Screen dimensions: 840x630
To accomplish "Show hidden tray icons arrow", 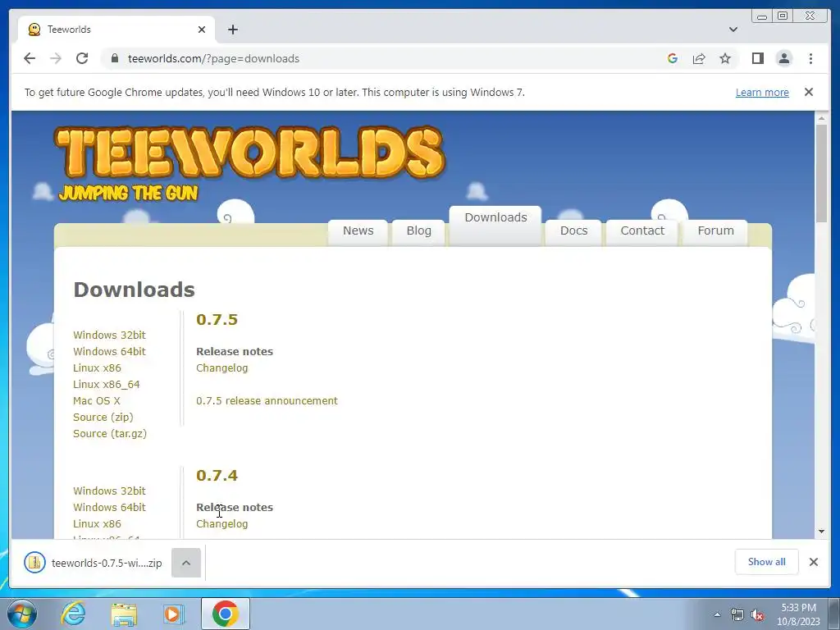I will [x=717, y=614].
